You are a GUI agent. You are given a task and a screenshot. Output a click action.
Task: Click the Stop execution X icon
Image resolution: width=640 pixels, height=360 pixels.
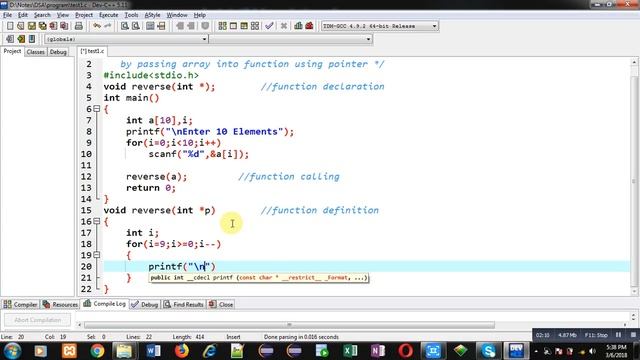[x=284, y=26]
